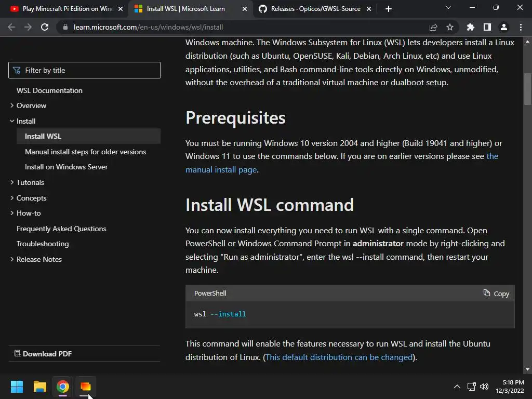Viewport: 532px width, 399px height.
Task: Open network status tray icon
Action: pos(471,387)
